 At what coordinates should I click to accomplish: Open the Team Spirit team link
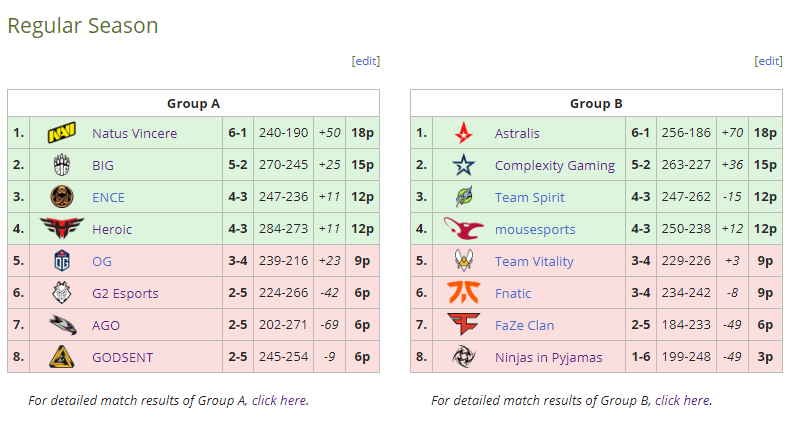point(529,197)
